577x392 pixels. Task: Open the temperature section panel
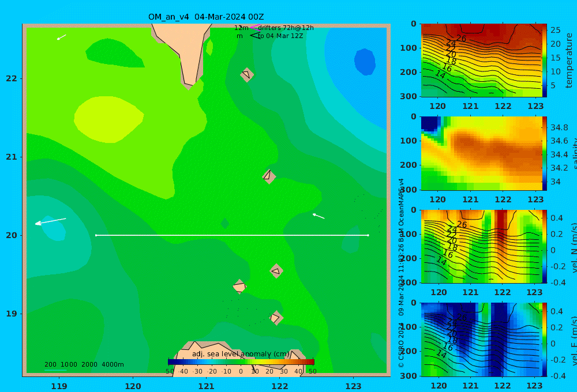[x=481, y=61]
